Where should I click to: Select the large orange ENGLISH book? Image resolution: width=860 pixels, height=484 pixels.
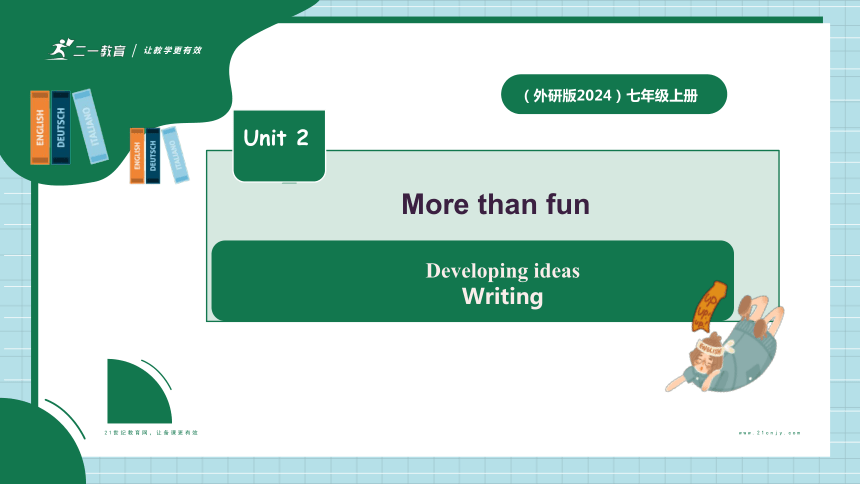coord(40,127)
